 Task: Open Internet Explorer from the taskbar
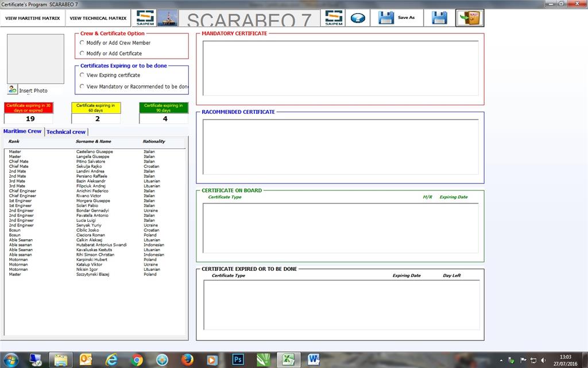click(111, 360)
